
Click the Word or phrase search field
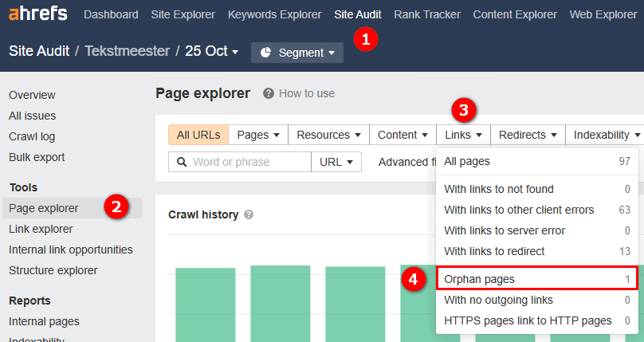(240, 162)
